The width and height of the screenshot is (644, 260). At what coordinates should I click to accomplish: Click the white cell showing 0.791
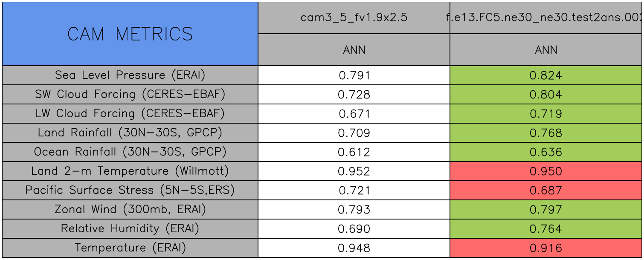(354, 75)
